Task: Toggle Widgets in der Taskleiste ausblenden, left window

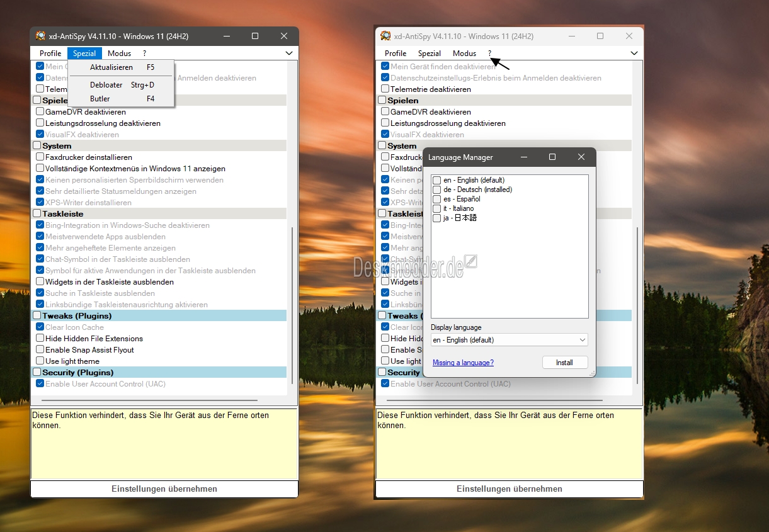Action: coord(40,282)
